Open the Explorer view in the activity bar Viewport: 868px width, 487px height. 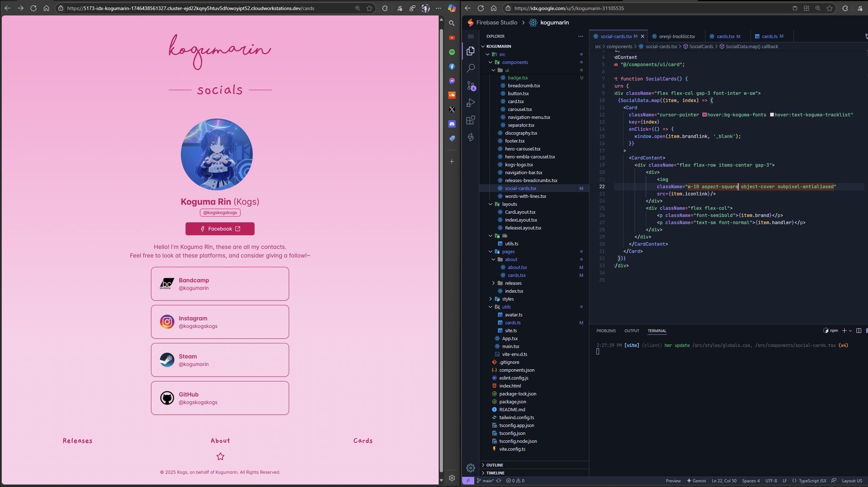pos(470,51)
